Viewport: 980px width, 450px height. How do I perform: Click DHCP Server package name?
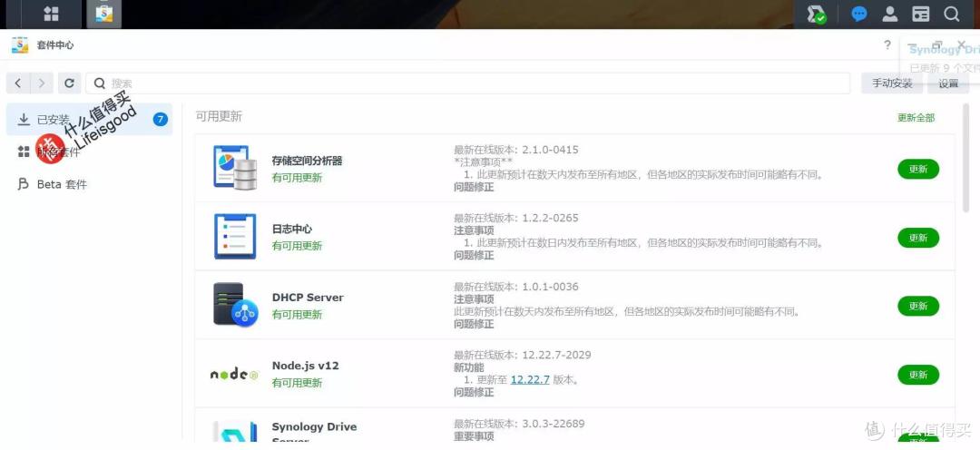tap(308, 298)
